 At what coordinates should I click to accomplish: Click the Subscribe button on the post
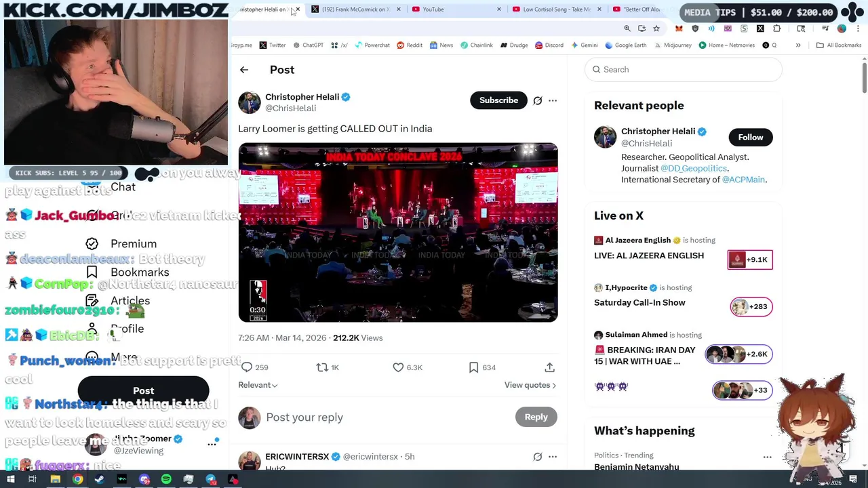click(x=498, y=100)
